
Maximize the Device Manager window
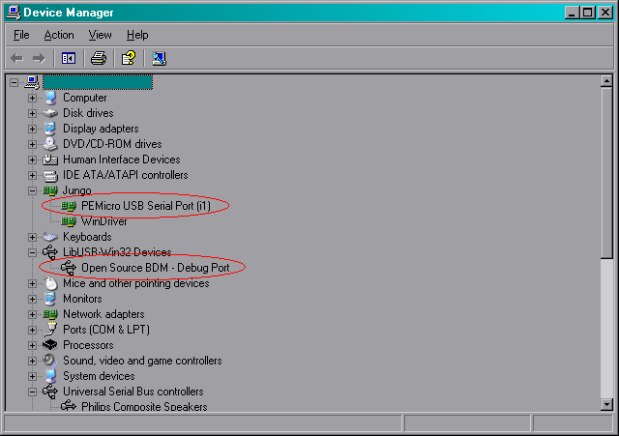point(587,13)
